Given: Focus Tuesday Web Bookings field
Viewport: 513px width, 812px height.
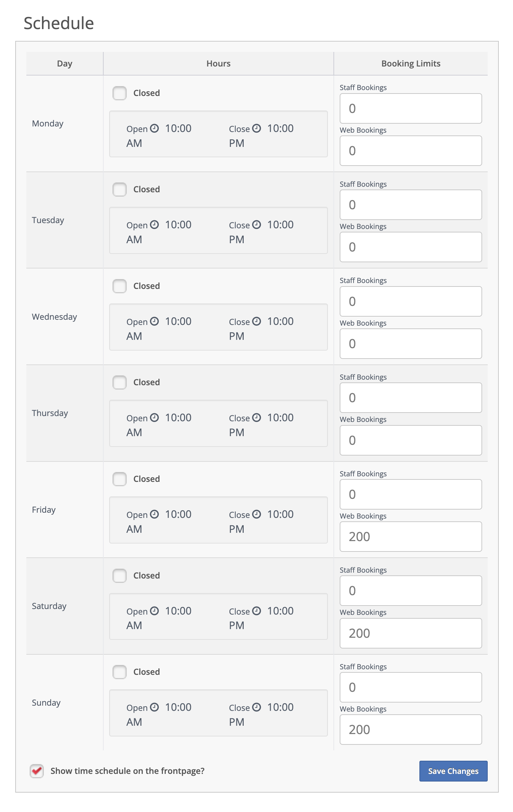Looking at the screenshot, I should 411,247.
